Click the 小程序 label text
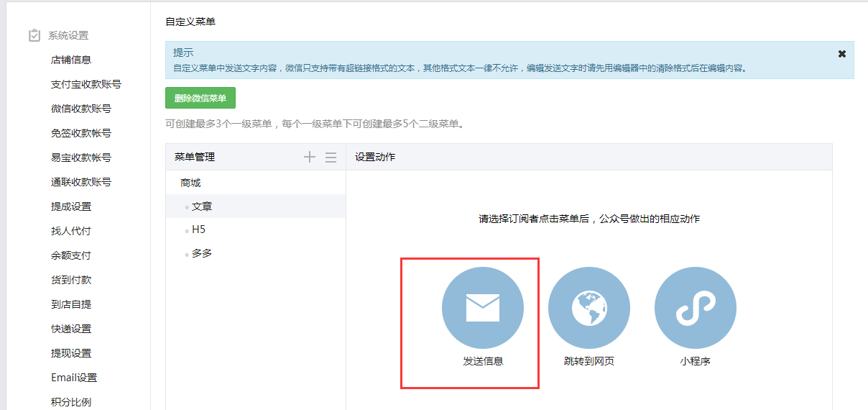The image size is (868, 410). tap(695, 361)
